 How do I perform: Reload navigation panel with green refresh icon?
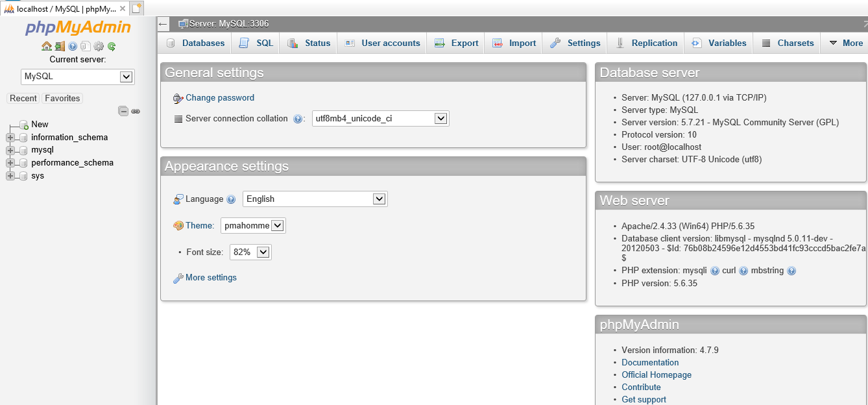click(112, 46)
